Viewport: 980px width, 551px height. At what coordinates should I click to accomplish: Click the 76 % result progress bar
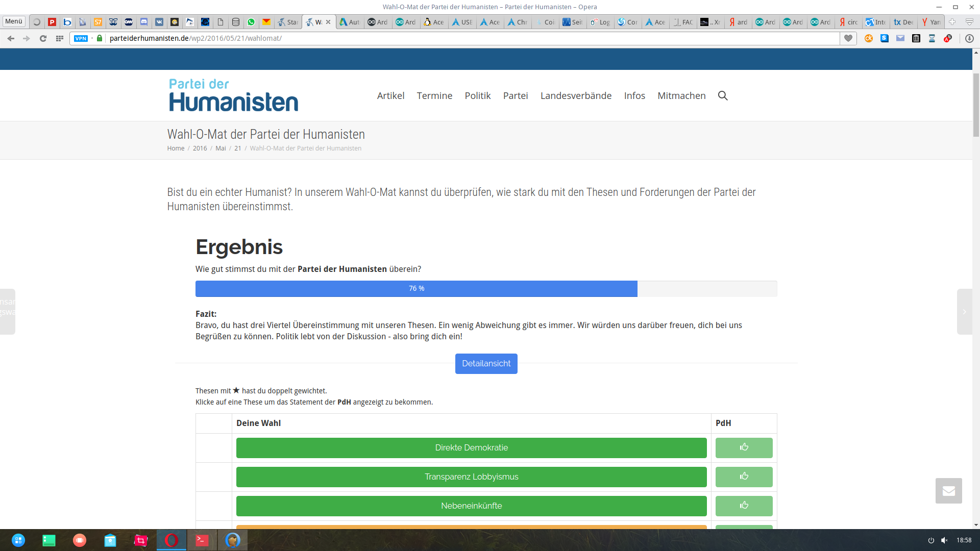(x=416, y=288)
